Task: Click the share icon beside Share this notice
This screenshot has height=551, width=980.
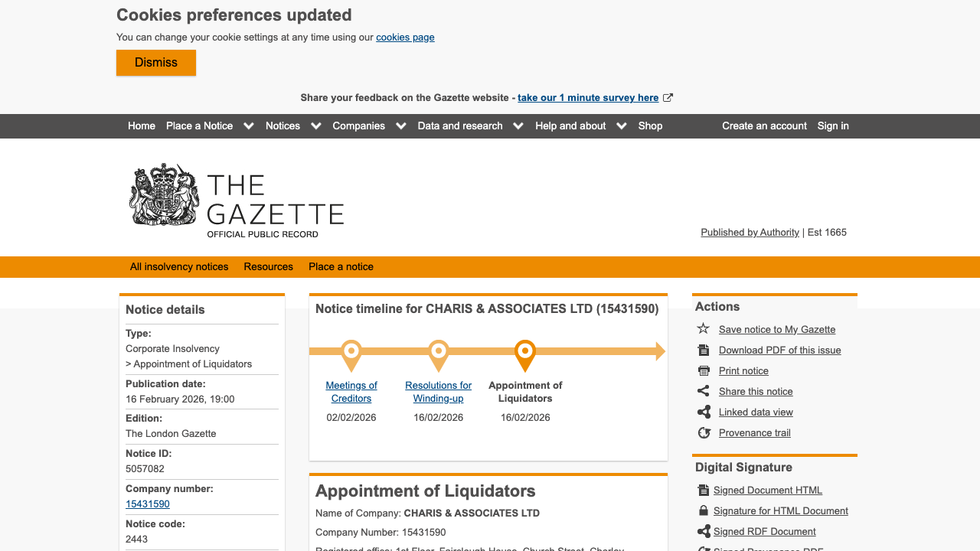Action: (704, 391)
